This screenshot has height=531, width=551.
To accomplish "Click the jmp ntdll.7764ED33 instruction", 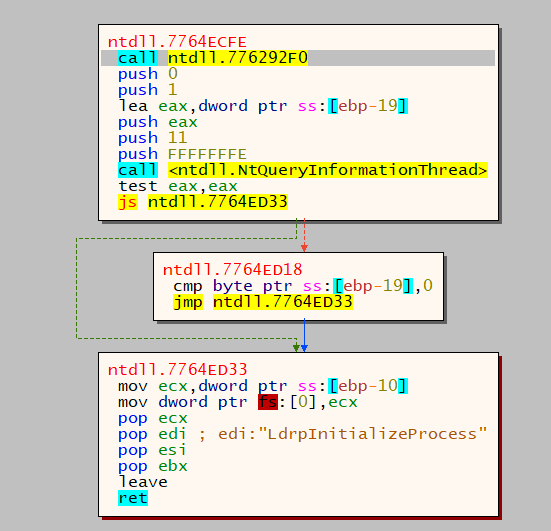I will coord(263,302).
